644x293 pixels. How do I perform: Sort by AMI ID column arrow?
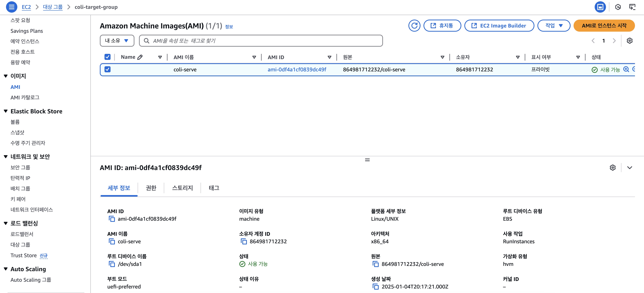pos(330,57)
